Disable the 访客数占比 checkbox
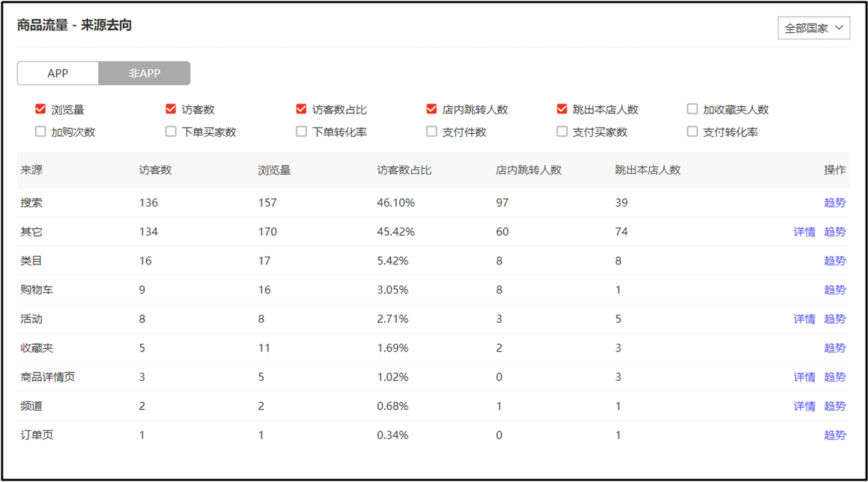Image resolution: width=868 pixels, height=482 pixels. 301,109
